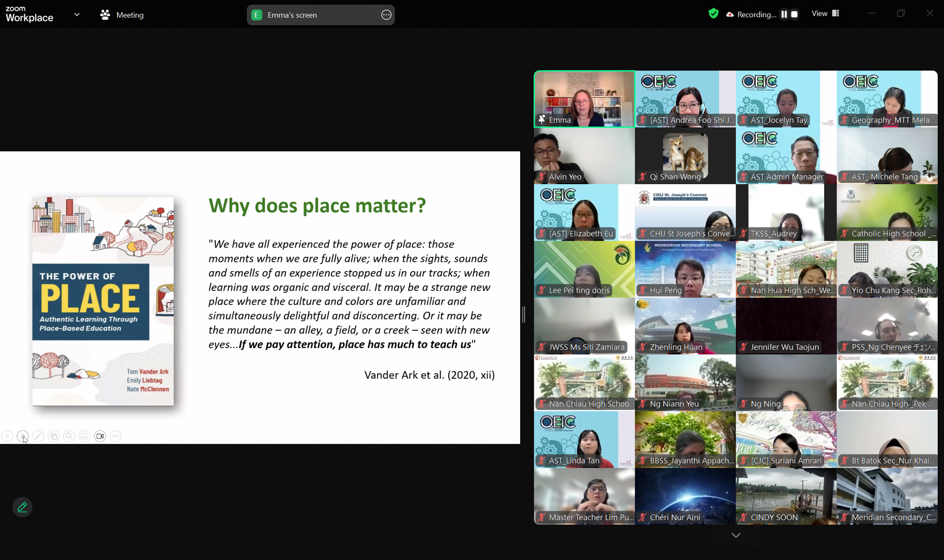This screenshot has height=560, width=944.
Task: Click the green encryption shield icon
Action: (714, 14)
